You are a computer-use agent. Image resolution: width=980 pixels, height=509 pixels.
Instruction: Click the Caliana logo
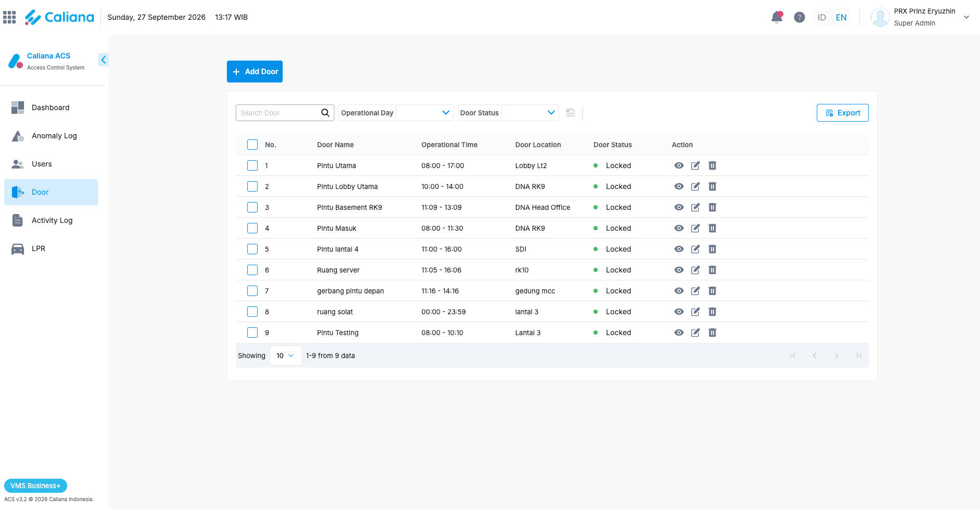pyautogui.click(x=59, y=17)
